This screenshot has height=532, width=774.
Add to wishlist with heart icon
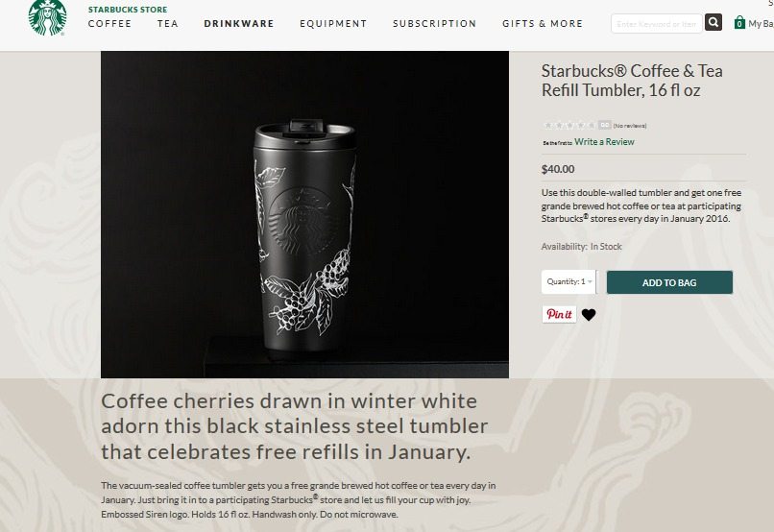tap(589, 314)
